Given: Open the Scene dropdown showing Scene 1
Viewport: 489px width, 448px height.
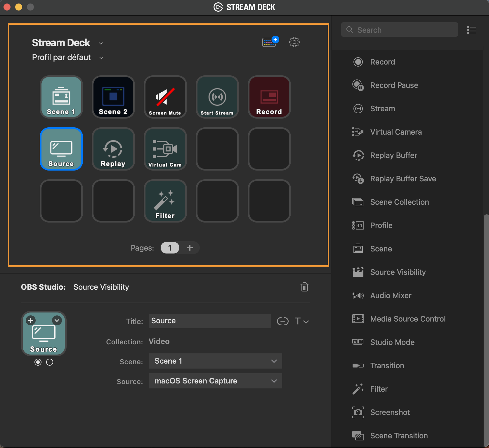Looking at the screenshot, I should [x=215, y=361].
